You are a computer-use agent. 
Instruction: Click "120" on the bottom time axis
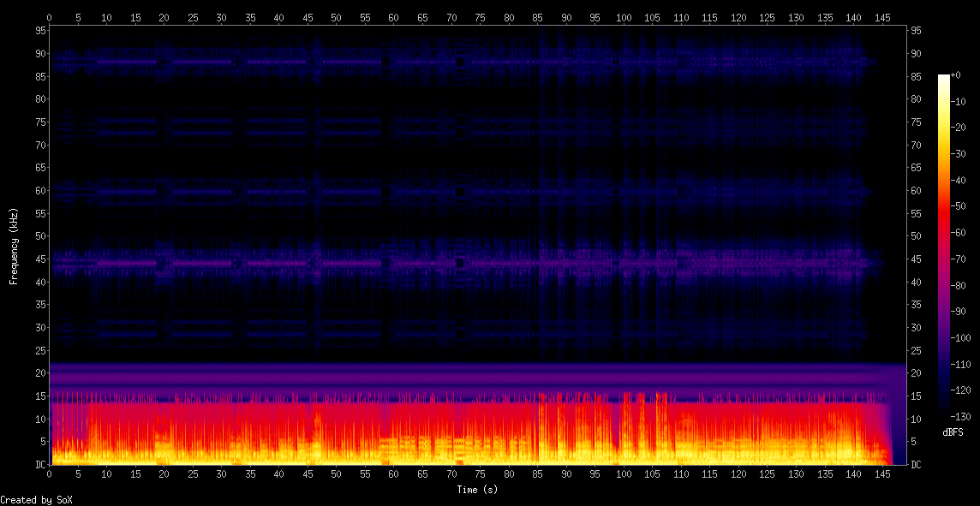[738, 474]
